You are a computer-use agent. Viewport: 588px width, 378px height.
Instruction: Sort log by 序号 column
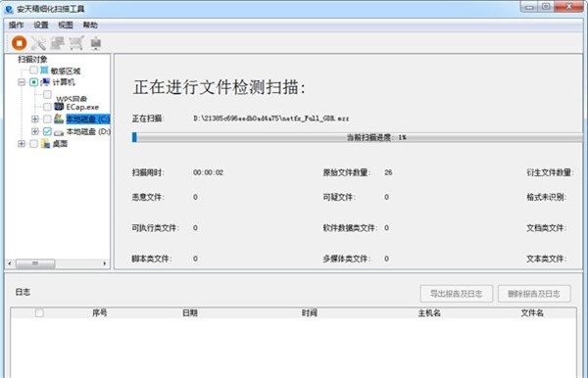click(x=99, y=312)
